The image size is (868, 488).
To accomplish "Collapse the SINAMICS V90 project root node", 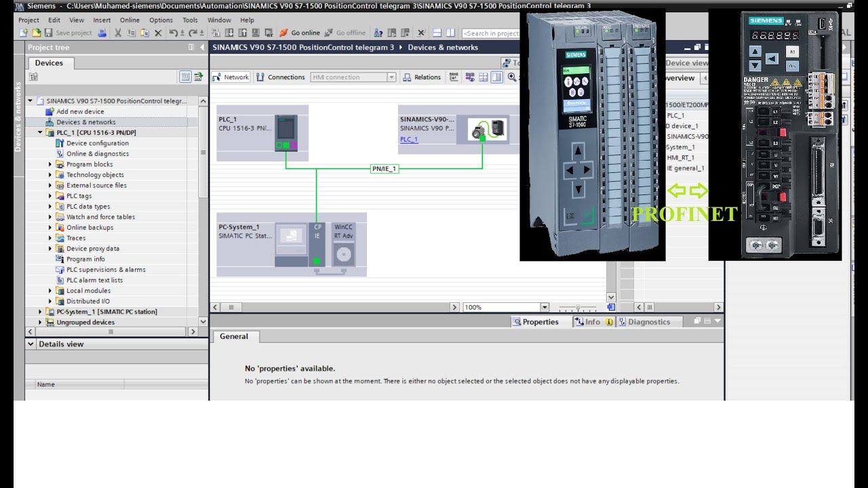I will 30,101.
